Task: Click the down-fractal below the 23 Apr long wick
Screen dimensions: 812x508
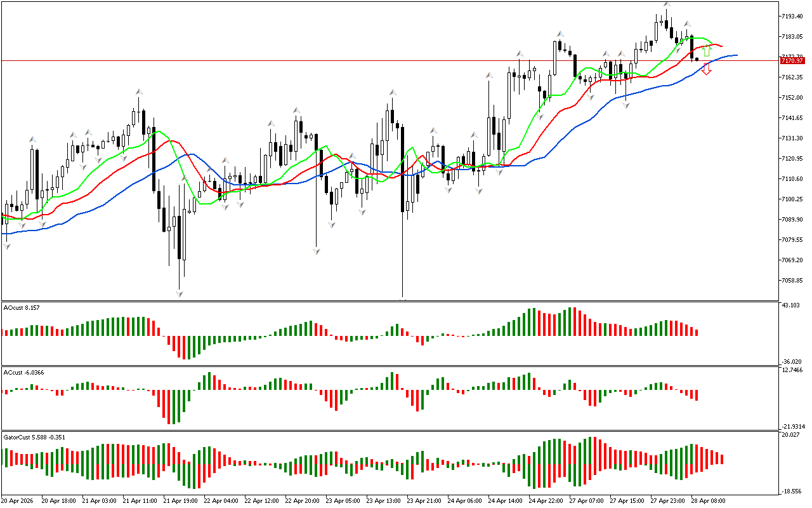Action: pos(316,251)
